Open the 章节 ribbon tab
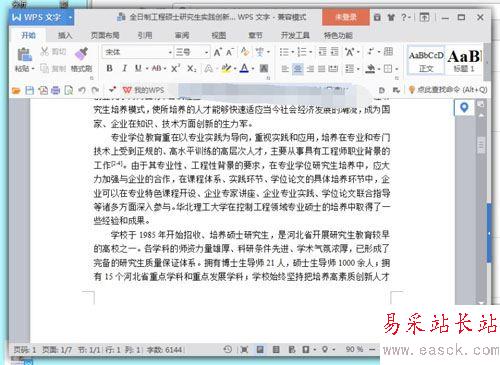 [x=255, y=35]
